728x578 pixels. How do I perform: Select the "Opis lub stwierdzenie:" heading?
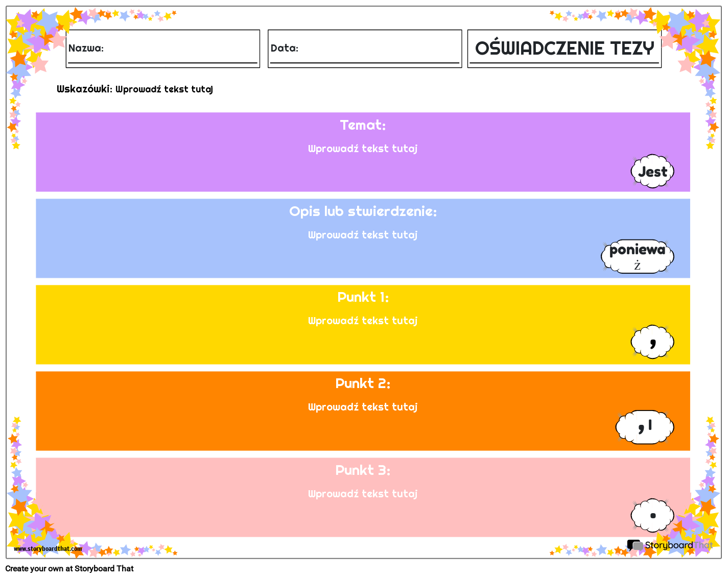coord(363,211)
